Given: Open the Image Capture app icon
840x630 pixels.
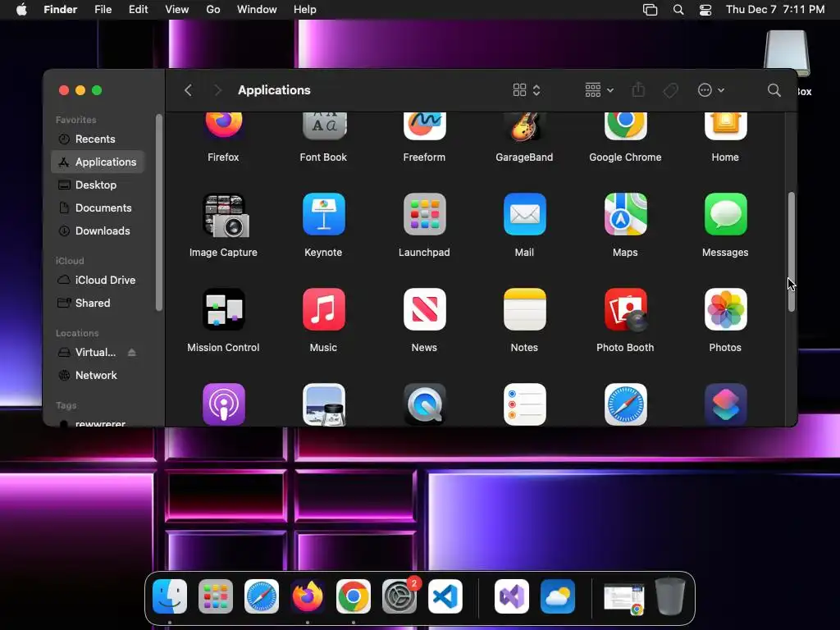Looking at the screenshot, I should coord(225,216).
